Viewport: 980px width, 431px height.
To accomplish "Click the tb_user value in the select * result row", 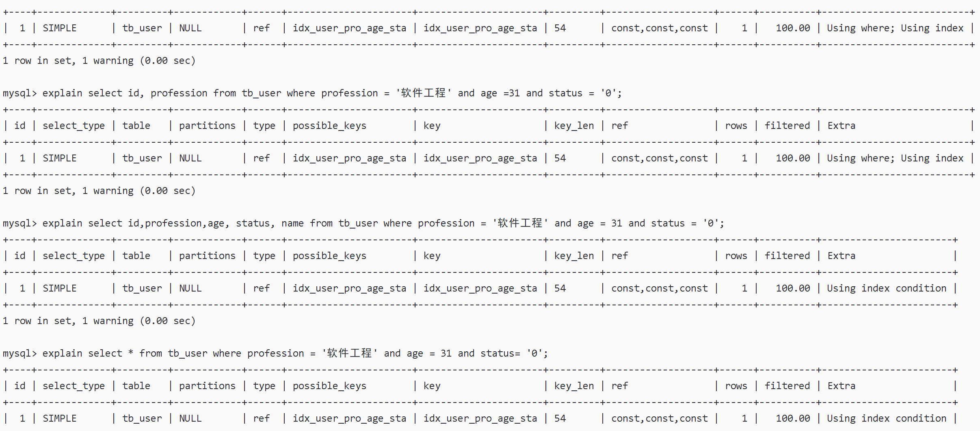I will pyautogui.click(x=142, y=418).
